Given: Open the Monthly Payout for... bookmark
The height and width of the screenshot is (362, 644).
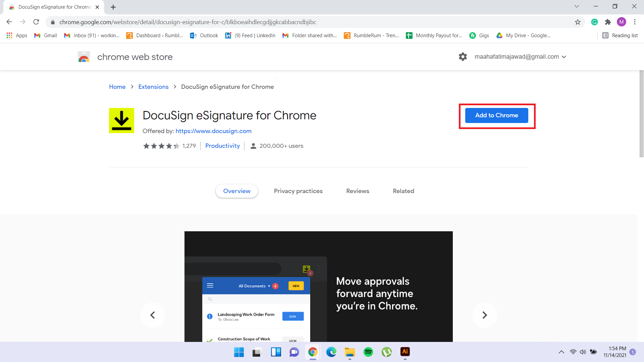Looking at the screenshot, I should [x=434, y=36].
